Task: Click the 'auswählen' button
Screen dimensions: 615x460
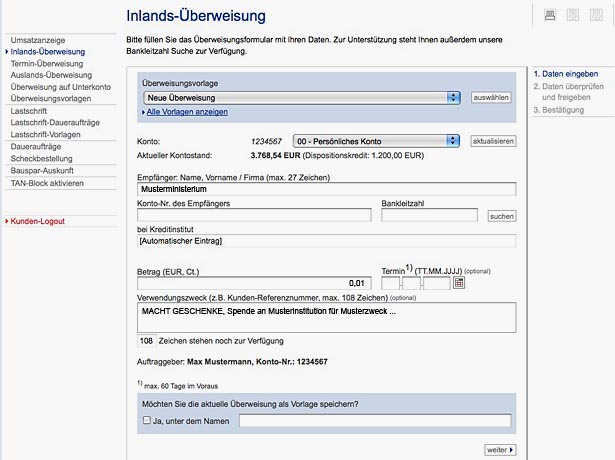Action: click(491, 97)
